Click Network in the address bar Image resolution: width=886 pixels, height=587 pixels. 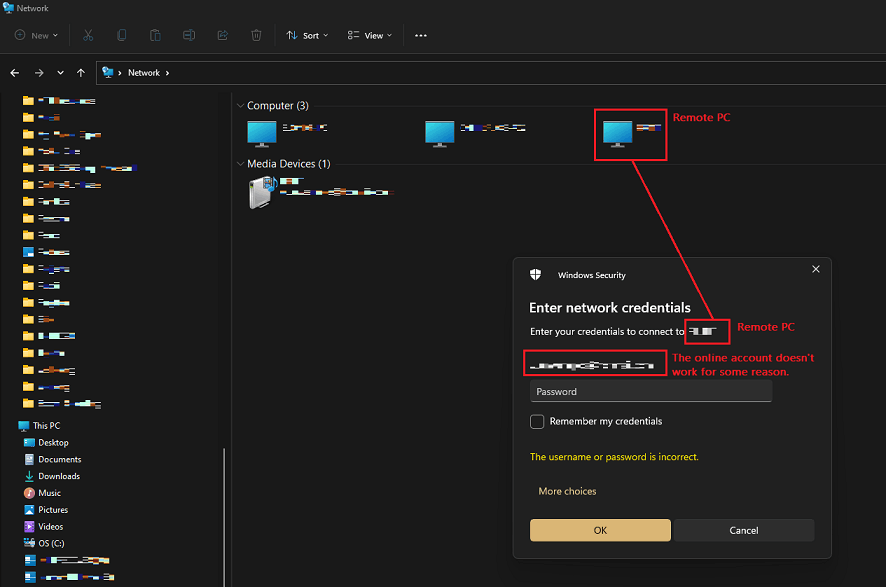pos(144,72)
